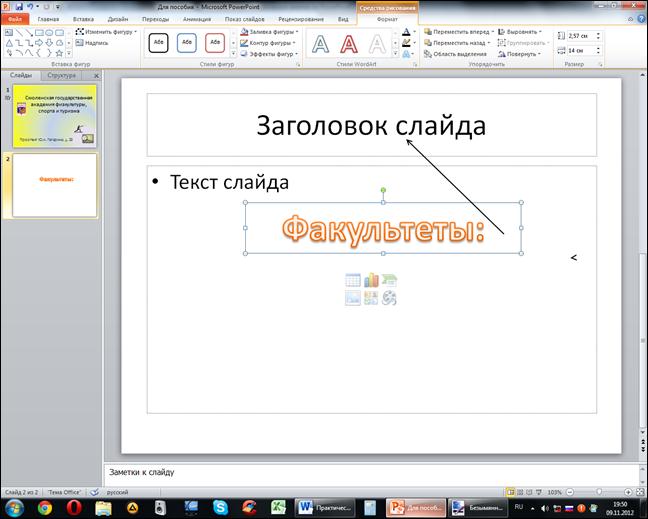Image resolution: width=648 pixels, height=519 pixels.
Task: Open the Файл menu
Action: [15, 19]
